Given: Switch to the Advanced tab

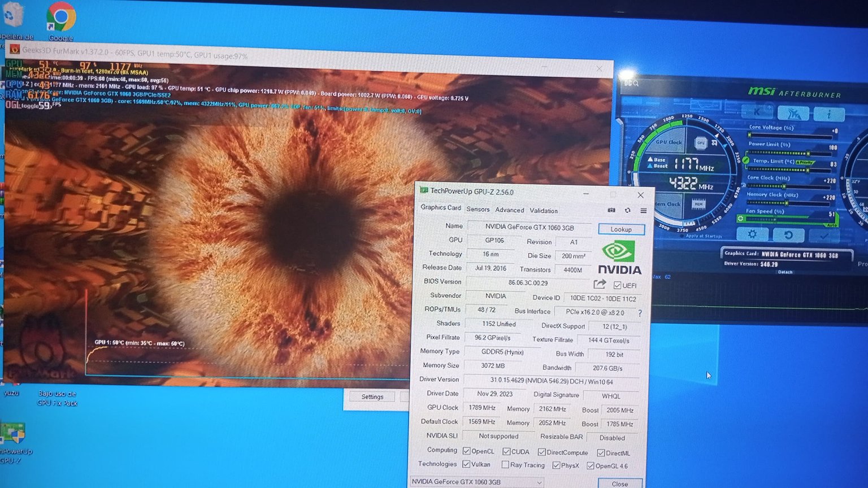Looking at the screenshot, I should (510, 210).
